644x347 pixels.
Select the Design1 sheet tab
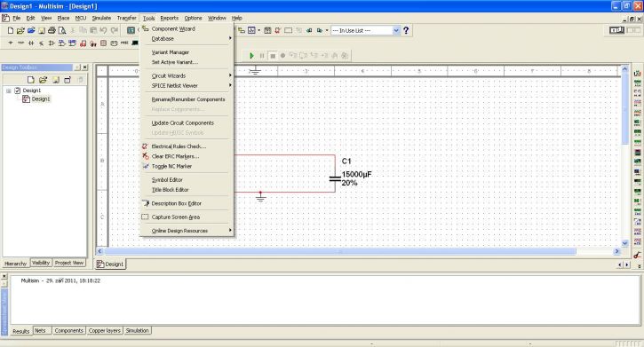(110, 264)
